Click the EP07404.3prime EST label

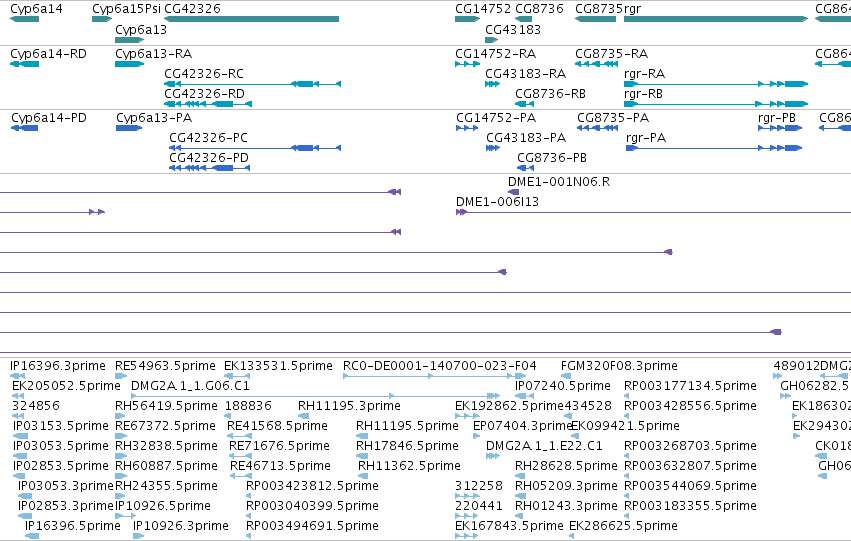click(523, 426)
